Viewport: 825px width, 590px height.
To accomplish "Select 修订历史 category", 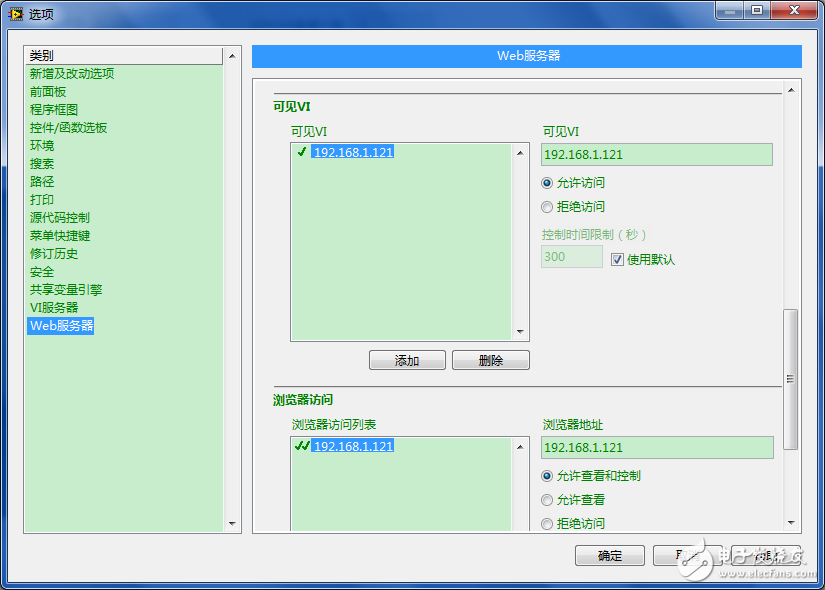I will [x=54, y=254].
